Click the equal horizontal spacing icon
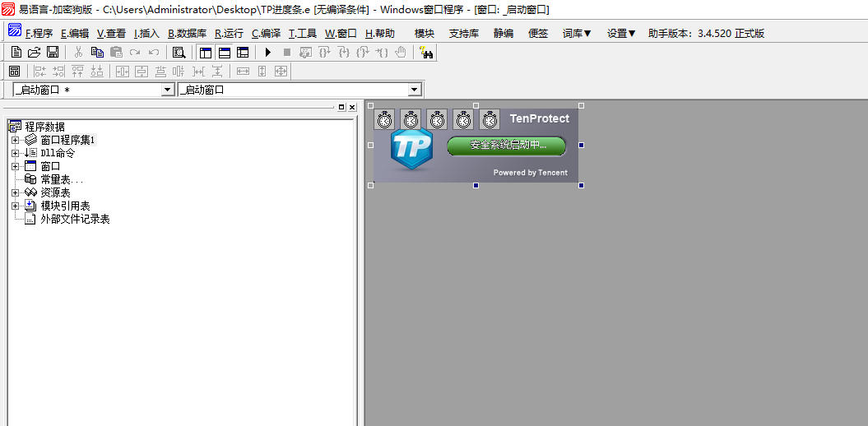Screen dimensions: 868x426 click(x=198, y=71)
